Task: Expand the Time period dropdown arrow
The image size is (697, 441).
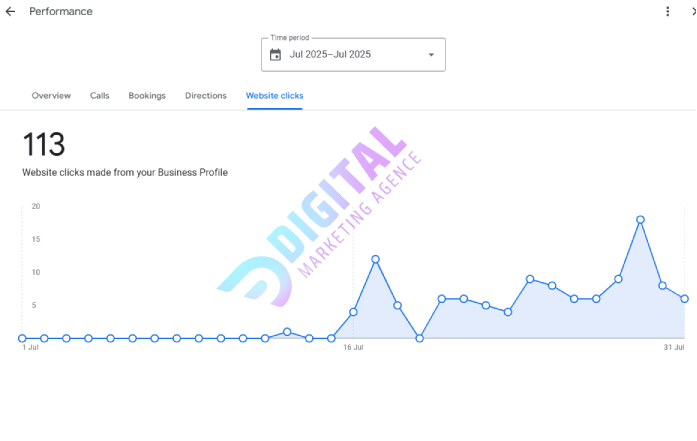Action: pyautogui.click(x=431, y=55)
